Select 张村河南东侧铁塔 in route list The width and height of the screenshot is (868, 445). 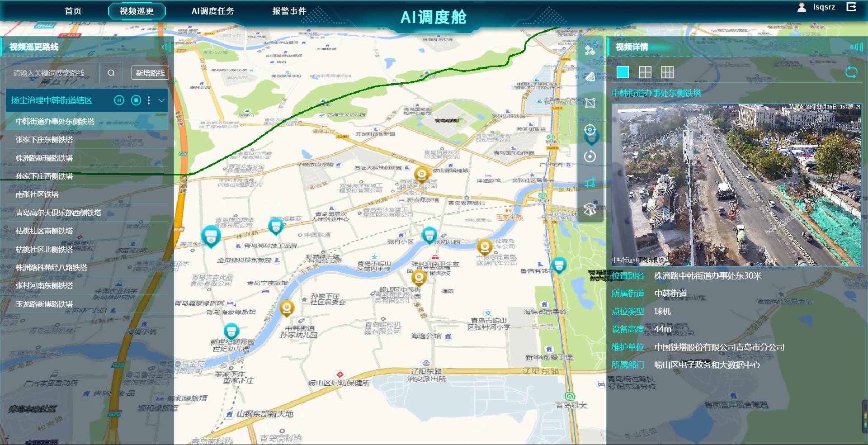86,285
